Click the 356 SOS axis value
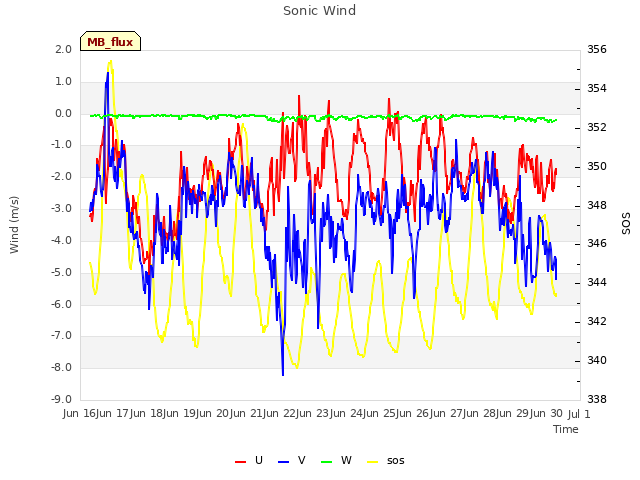The width and height of the screenshot is (640, 480). click(x=597, y=49)
